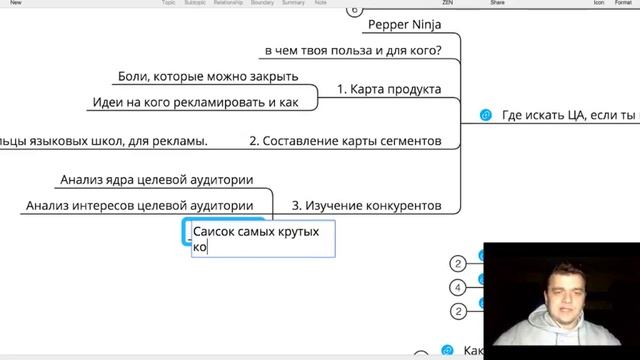Viewport: 640px width, 360px height.
Task: Add a Topic from the toolbar
Action: coord(168,2)
